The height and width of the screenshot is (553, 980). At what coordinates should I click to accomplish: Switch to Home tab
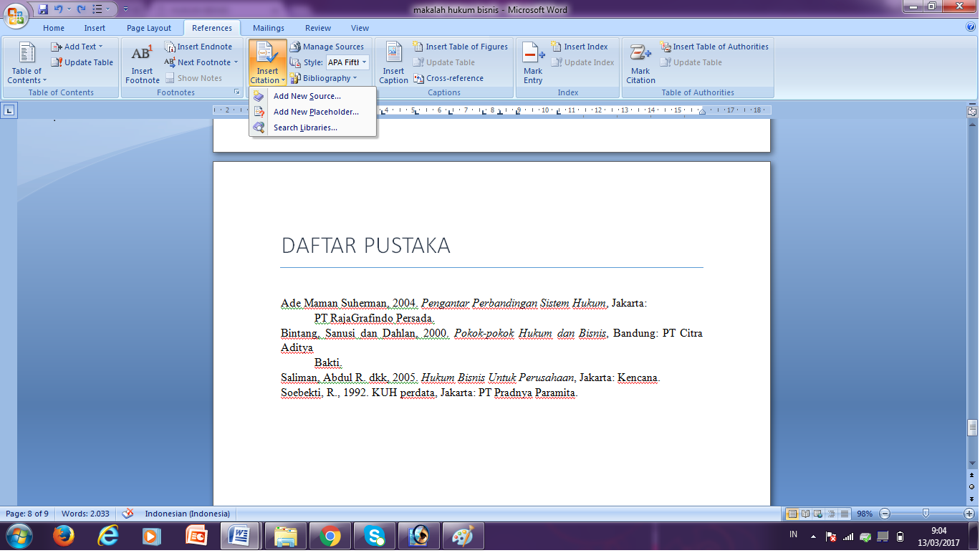(x=54, y=28)
